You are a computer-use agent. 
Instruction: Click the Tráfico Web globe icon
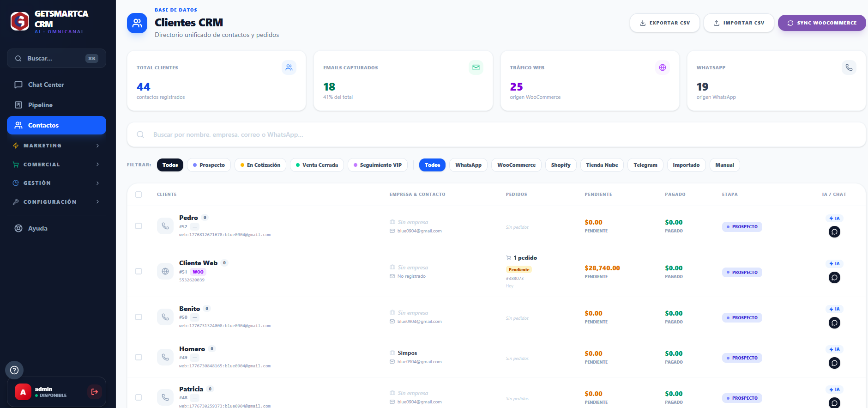pos(663,67)
